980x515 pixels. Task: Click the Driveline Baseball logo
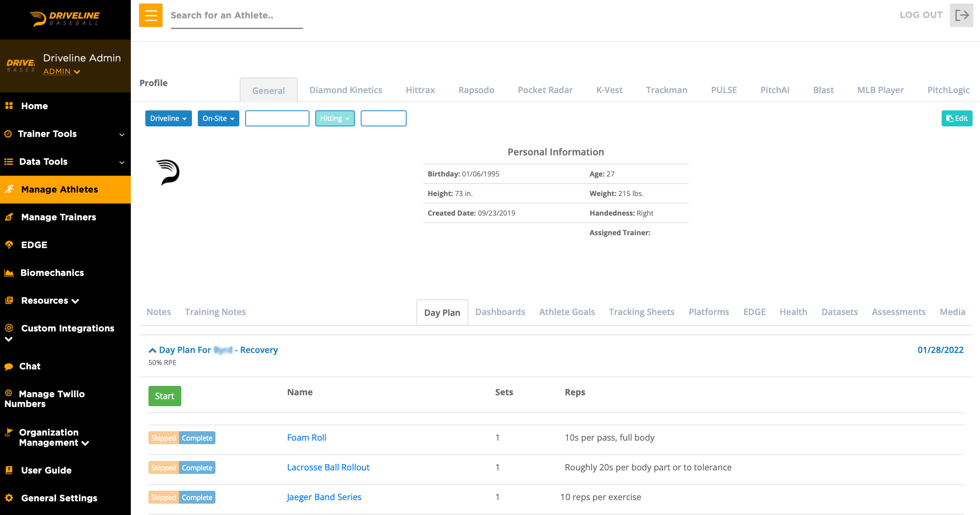65,18
